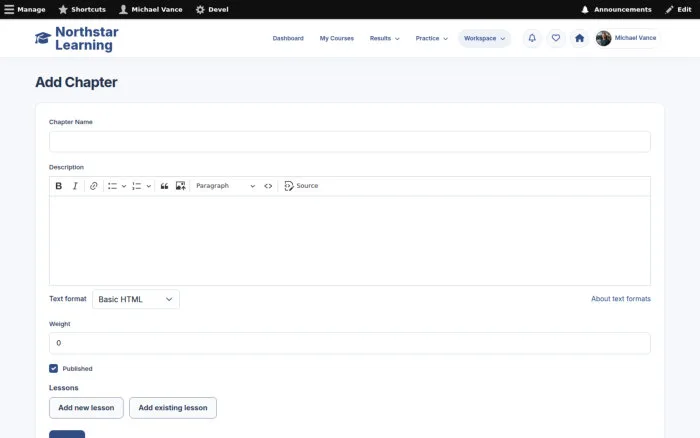Open the Paragraph heading dropdown
Viewport: 700px width, 438px height.
click(x=225, y=186)
